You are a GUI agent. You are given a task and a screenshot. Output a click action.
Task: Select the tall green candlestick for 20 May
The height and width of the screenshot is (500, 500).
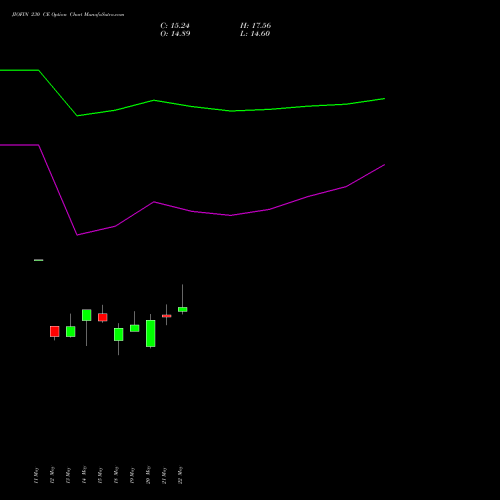[x=151, y=333]
